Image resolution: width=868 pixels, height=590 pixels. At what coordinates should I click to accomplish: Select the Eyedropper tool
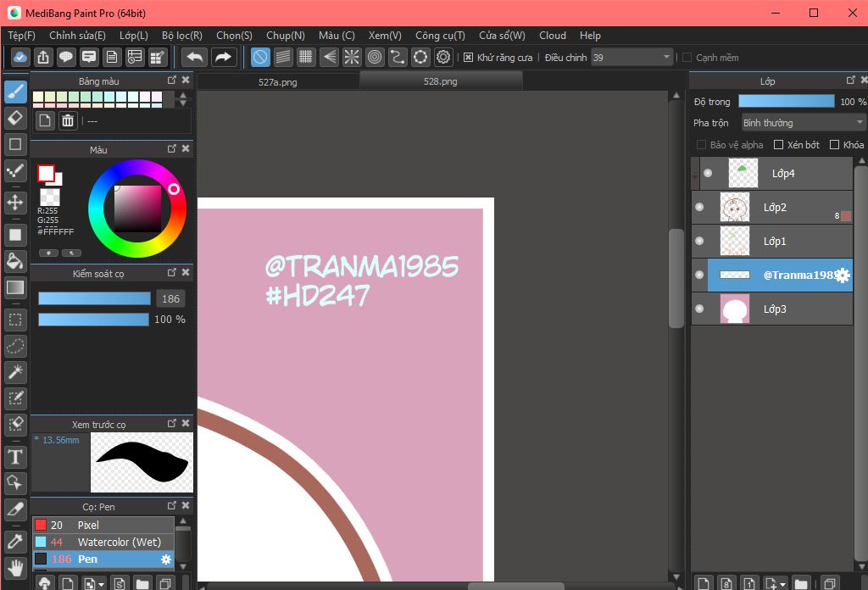(x=15, y=542)
